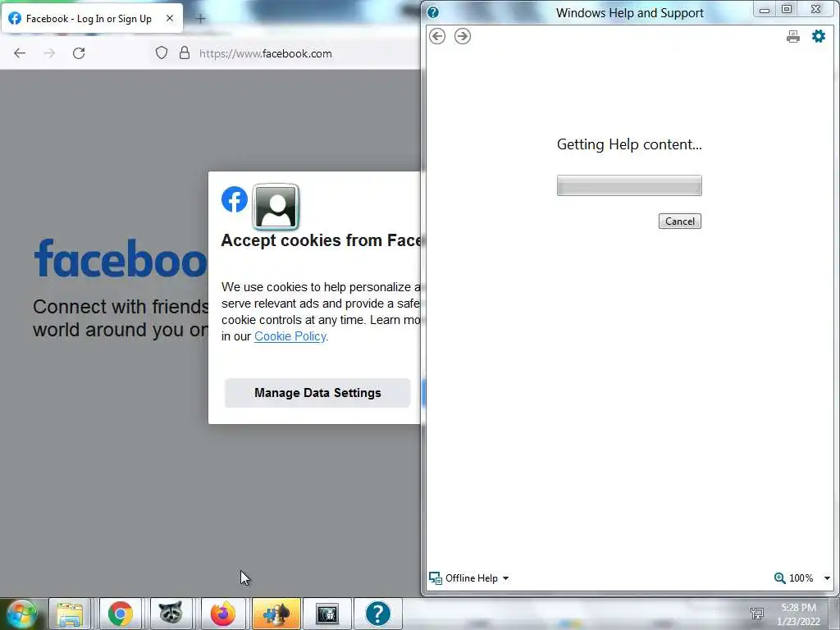Go forward in Windows Help and Support
Viewport: 840px width, 630px height.
463,36
